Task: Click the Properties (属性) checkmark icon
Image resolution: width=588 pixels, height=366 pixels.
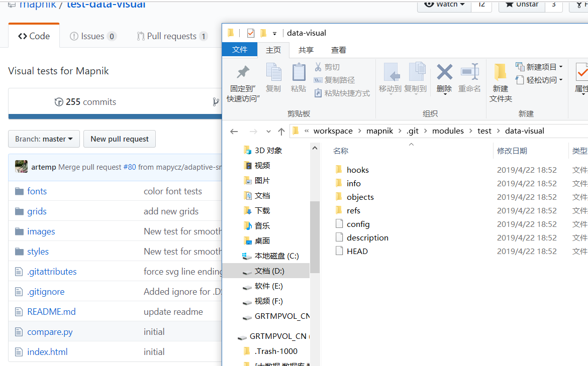Action: click(582, 72)
